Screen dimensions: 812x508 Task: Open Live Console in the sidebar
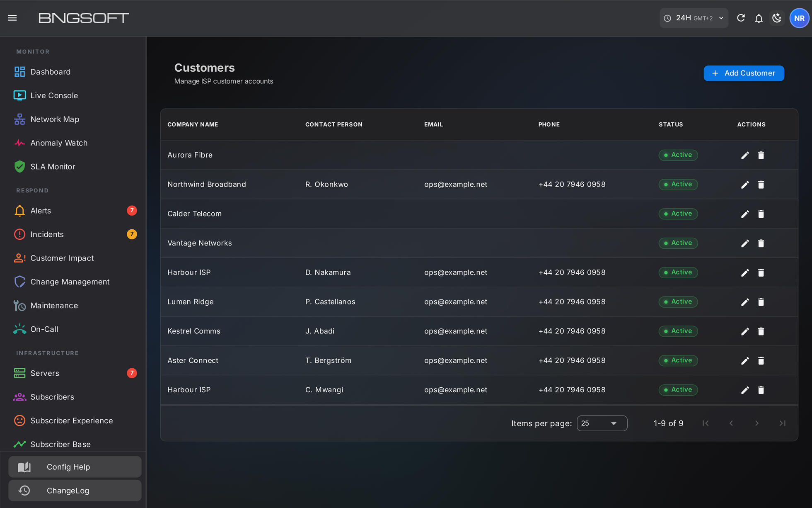click(73, 95)
